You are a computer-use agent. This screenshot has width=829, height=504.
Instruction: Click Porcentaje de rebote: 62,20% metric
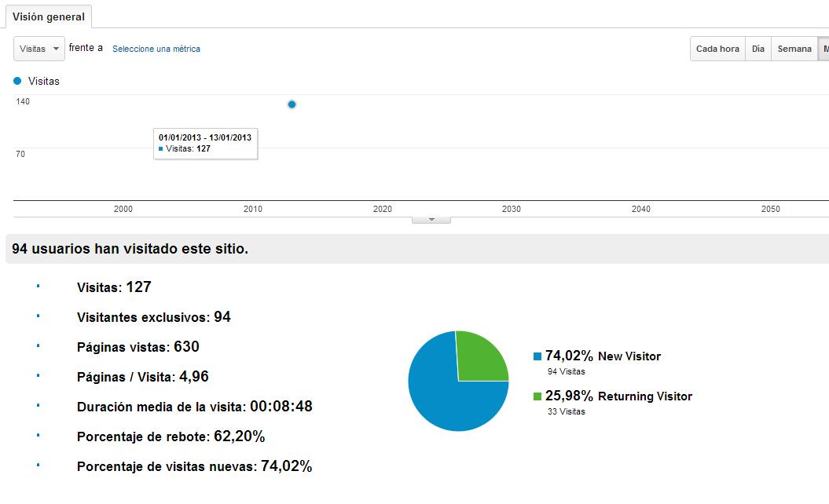tap(171, 436)
